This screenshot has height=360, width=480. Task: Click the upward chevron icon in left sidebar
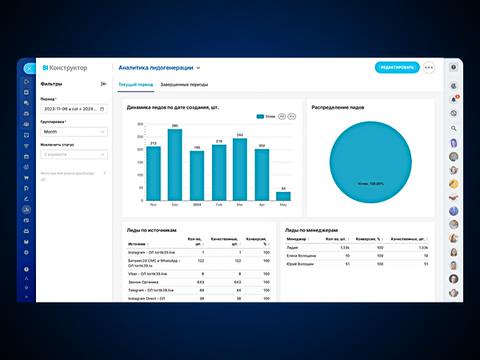point(26,278)
